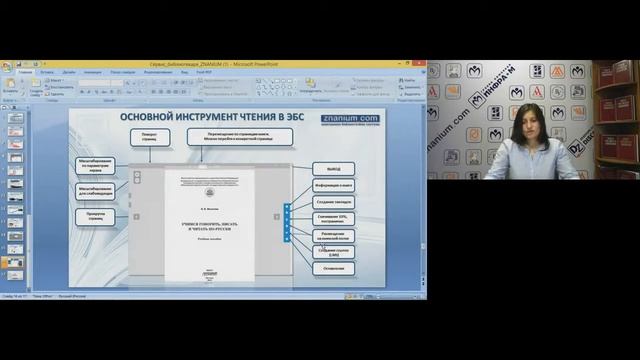
Task: Click Заменить in the editing group
Action: pyautogui.click(x=410, y=87)
